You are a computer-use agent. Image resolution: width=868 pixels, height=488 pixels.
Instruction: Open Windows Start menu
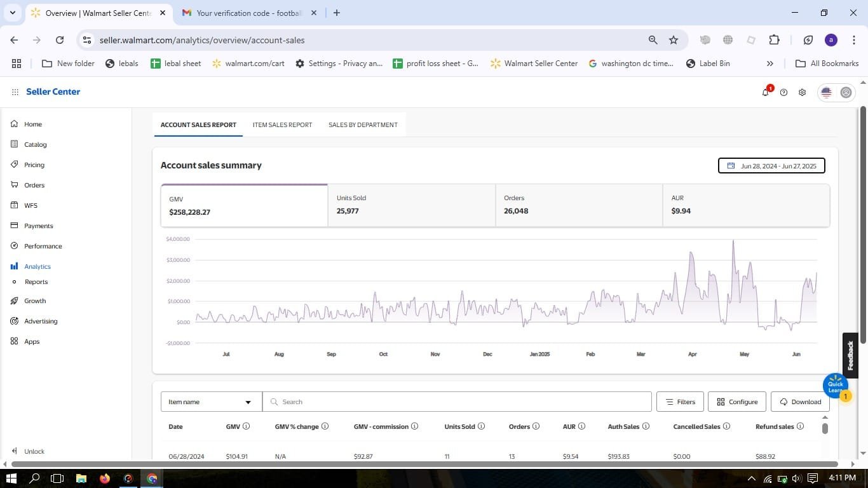[11, 478]
